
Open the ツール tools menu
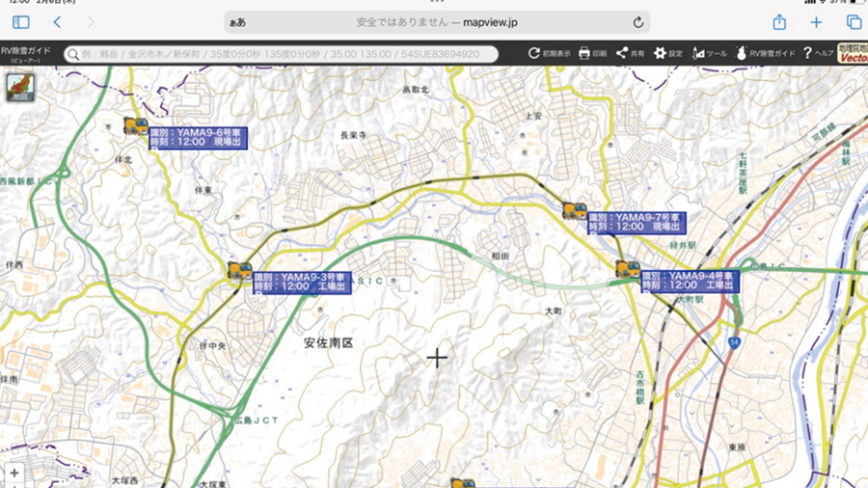(699, 53)
